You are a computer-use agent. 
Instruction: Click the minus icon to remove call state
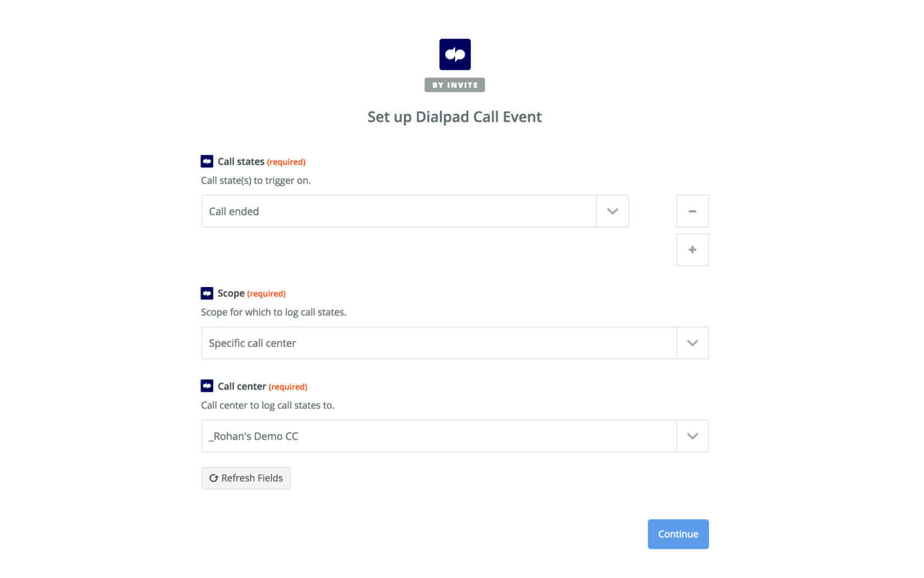[692, 211]
